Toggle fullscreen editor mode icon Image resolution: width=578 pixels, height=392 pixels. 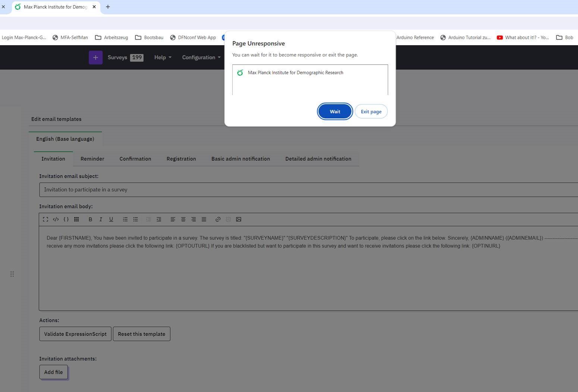point(45,219)
